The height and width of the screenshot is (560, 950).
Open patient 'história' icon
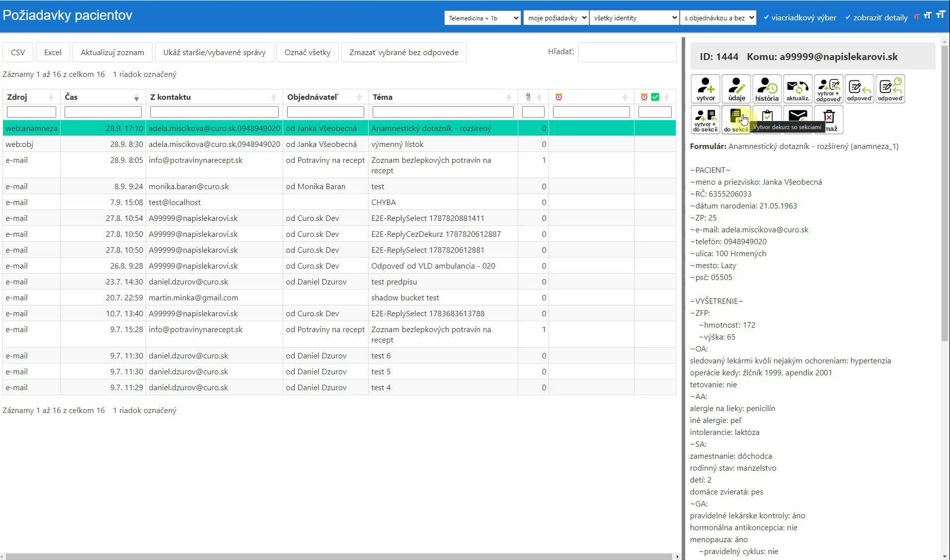[x=767, y=89]
